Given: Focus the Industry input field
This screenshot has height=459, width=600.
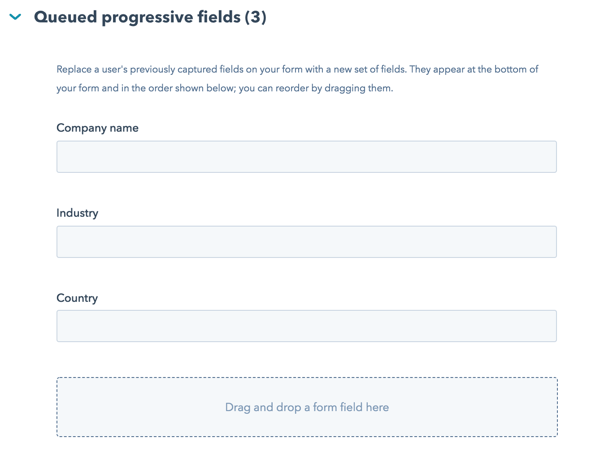Looking at the screenshot, I should click(x=306, y=242).
